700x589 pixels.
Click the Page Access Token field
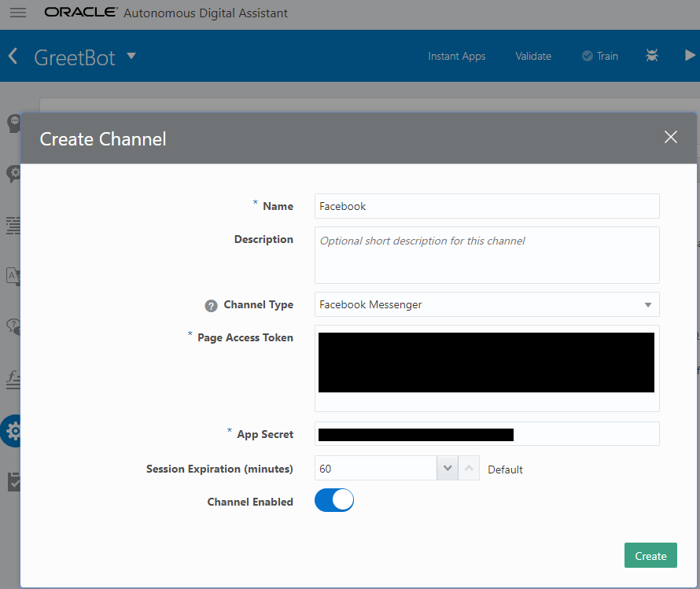(487, 368)
